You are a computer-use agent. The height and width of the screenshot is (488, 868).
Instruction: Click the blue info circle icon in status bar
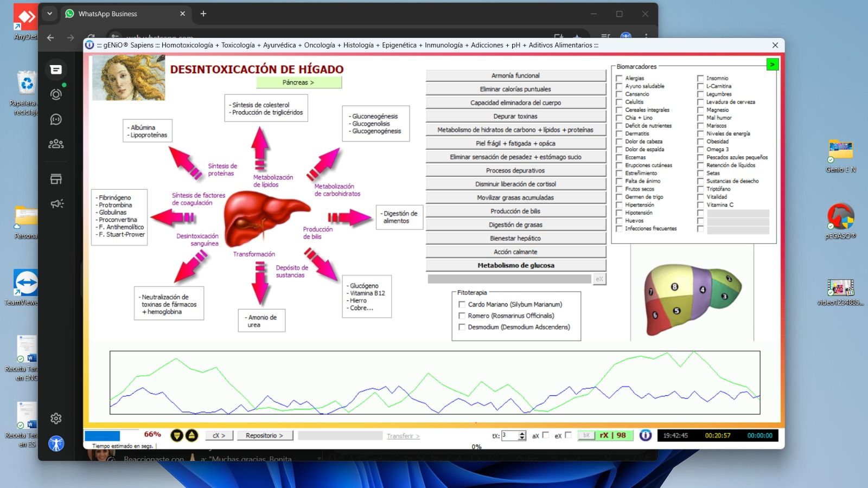point(645,435)
